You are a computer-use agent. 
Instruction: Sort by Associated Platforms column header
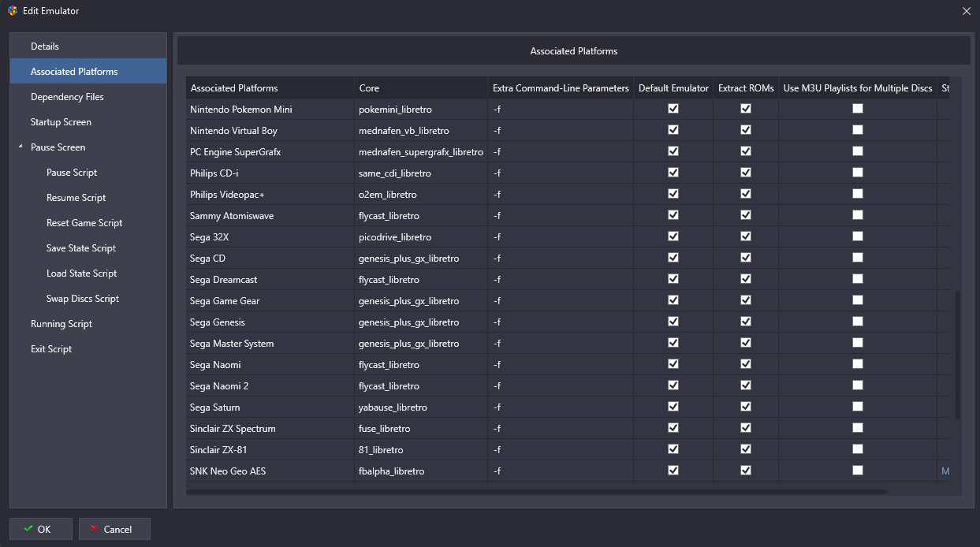coord(270,88)
